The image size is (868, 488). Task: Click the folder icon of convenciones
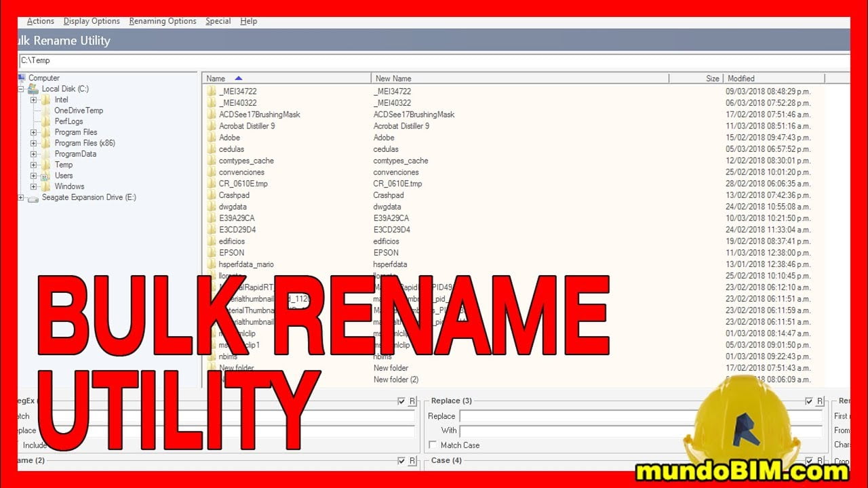pyautogui.click(x=212, y=172)
